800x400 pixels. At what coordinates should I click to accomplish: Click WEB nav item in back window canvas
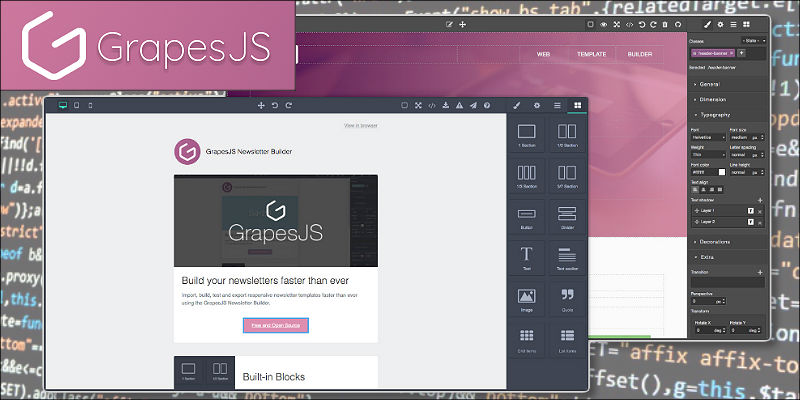[x=543, y=54]
